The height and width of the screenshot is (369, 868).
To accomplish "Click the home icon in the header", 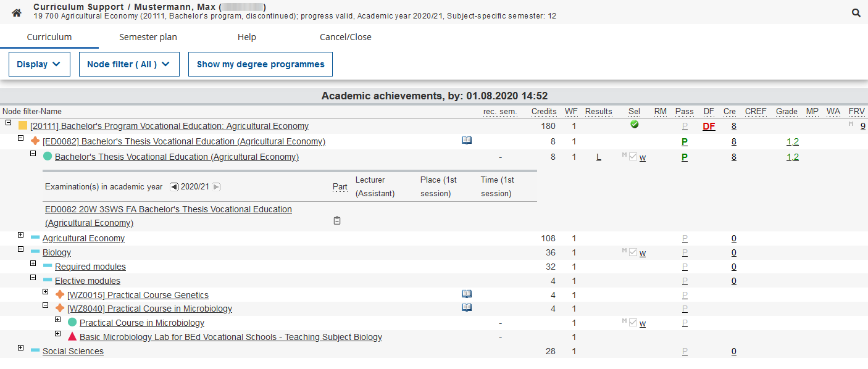I will (x=17, y=13).
